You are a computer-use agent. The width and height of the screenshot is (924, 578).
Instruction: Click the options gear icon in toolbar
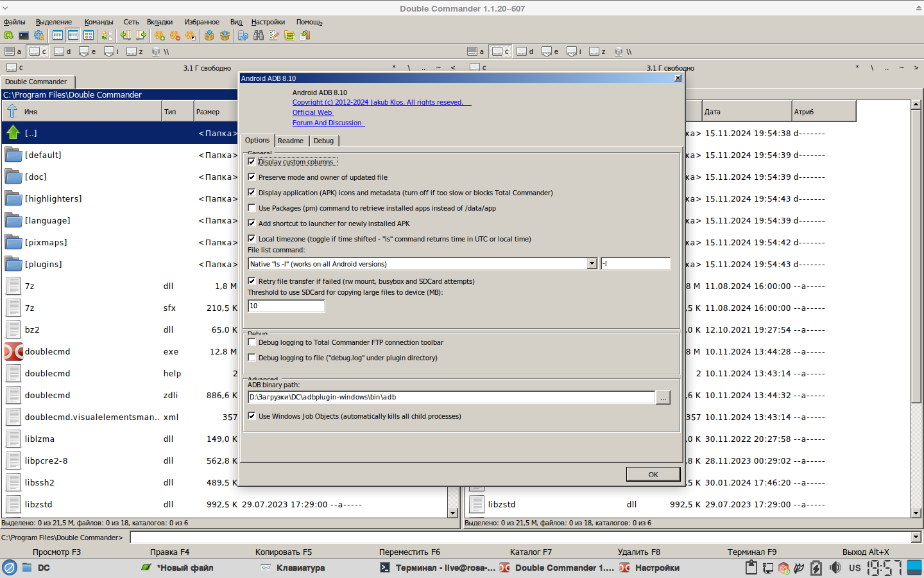[39, 35]
